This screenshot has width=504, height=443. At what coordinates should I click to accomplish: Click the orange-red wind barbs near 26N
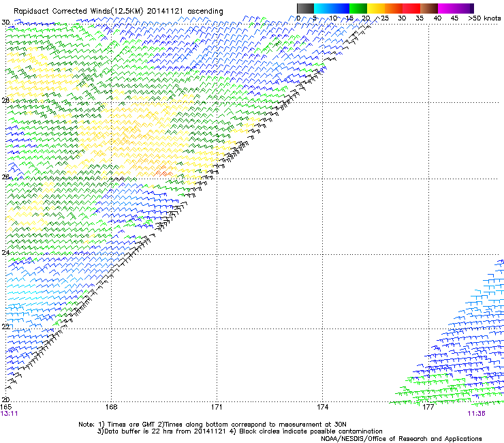coord(163,171)
